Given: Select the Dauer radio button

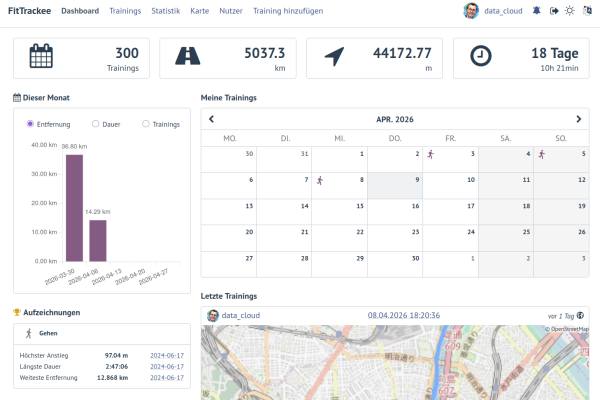Looking at the screenshot, I should point(96,124).
